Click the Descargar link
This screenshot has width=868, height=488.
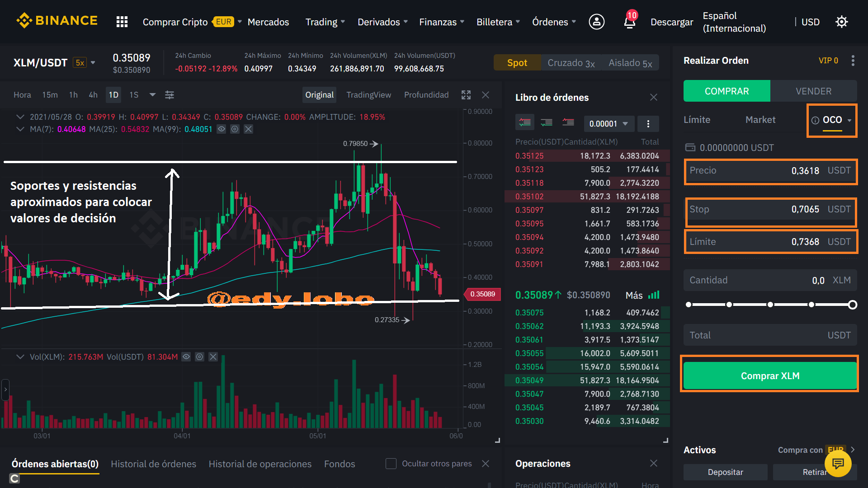[x=671, y=22]
